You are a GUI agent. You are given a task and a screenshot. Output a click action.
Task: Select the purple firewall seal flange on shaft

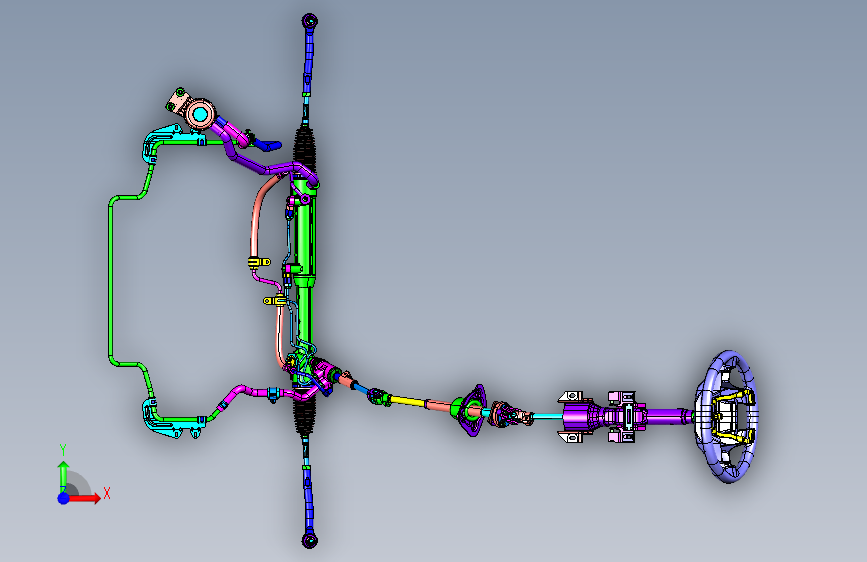pos(474,410)
